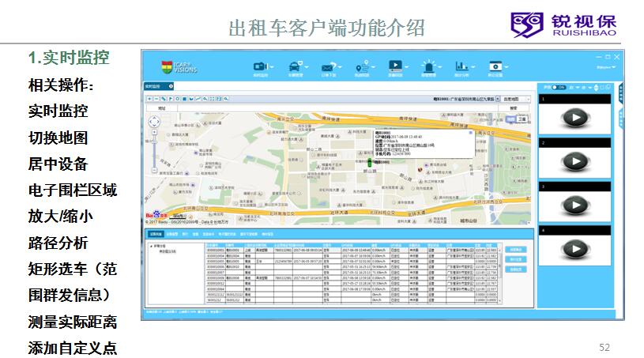Click the map toolbar zoom-in plus icon
Image resolution: width=644 pixels, height=358 pixels.
point(150,99)
